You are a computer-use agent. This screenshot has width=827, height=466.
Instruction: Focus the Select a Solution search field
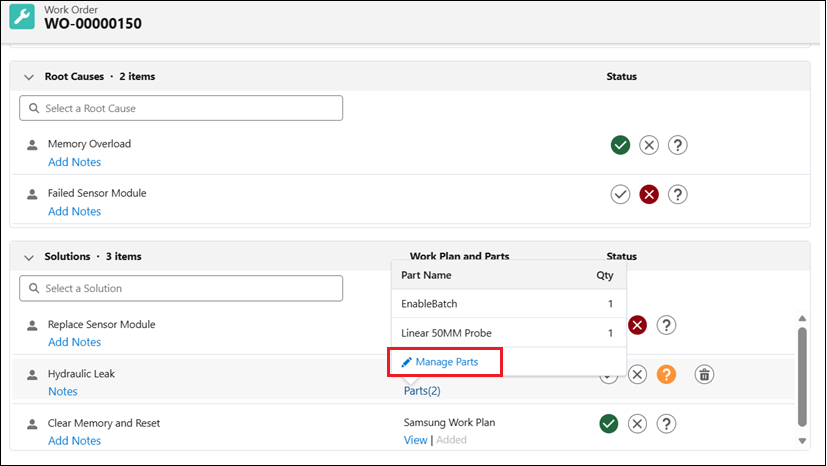tap(181, 288)
